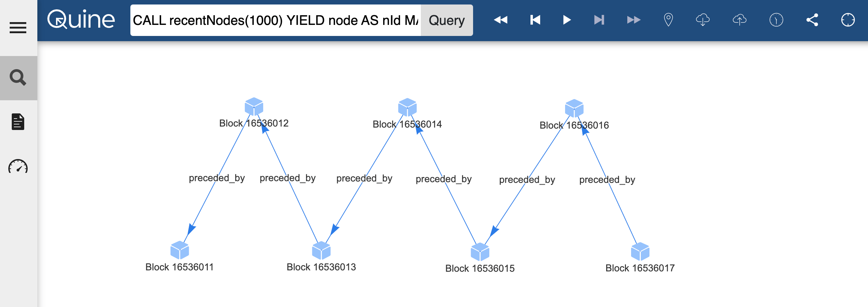Viewport: 868px width, 307px height.
Task: Click the fast-forward double-arrow button
Action: click(x=634, y=20)
